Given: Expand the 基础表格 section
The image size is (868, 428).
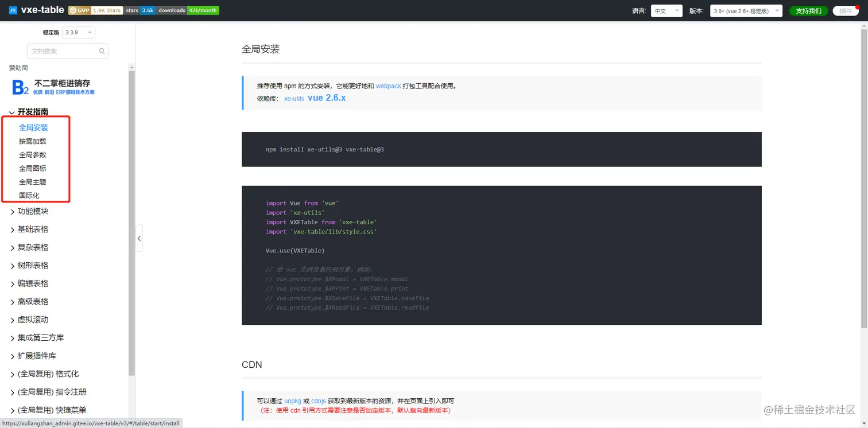Looking at the screenshot, I should 29,229.
